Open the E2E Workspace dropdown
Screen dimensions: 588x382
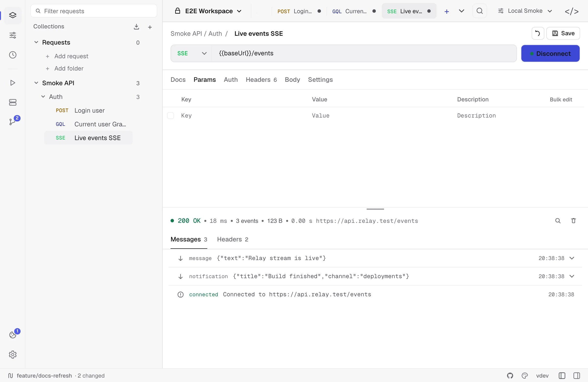point(208,11)
